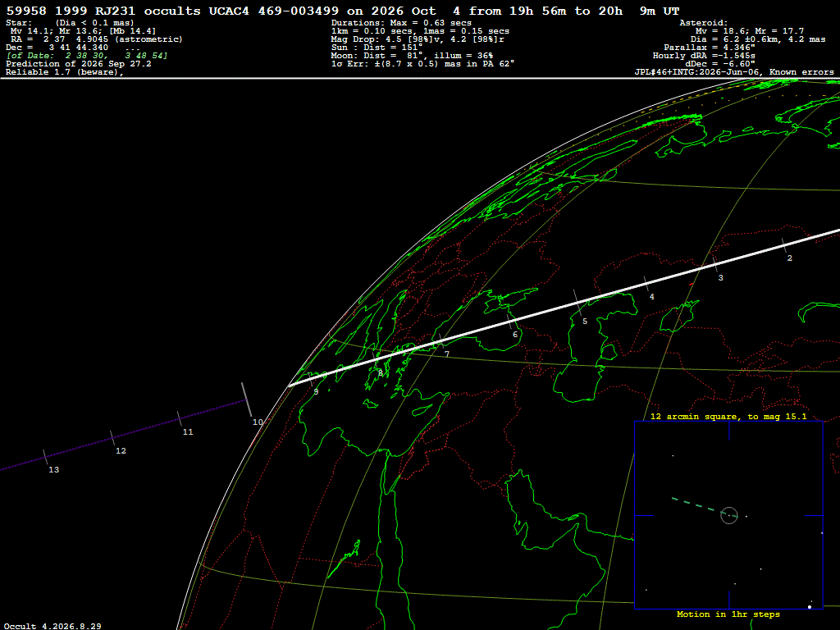This screenshot has height=630, width=840.
Task: Select marker 13 on purple dotted line
Action: tap(53, 469)
